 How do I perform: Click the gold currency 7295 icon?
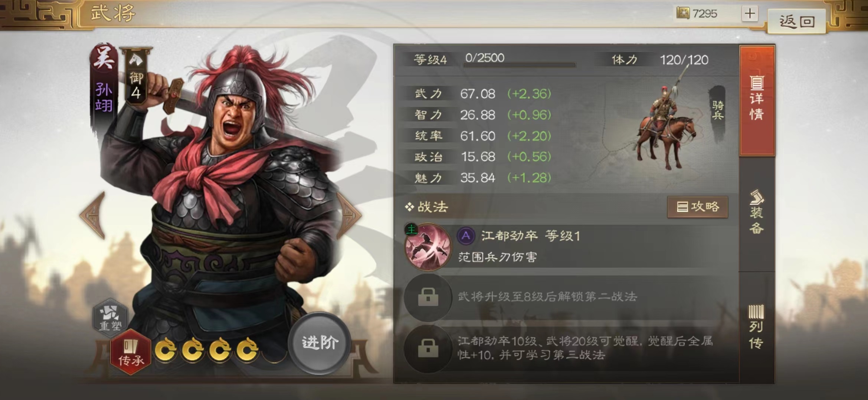(x=682, y=13)
